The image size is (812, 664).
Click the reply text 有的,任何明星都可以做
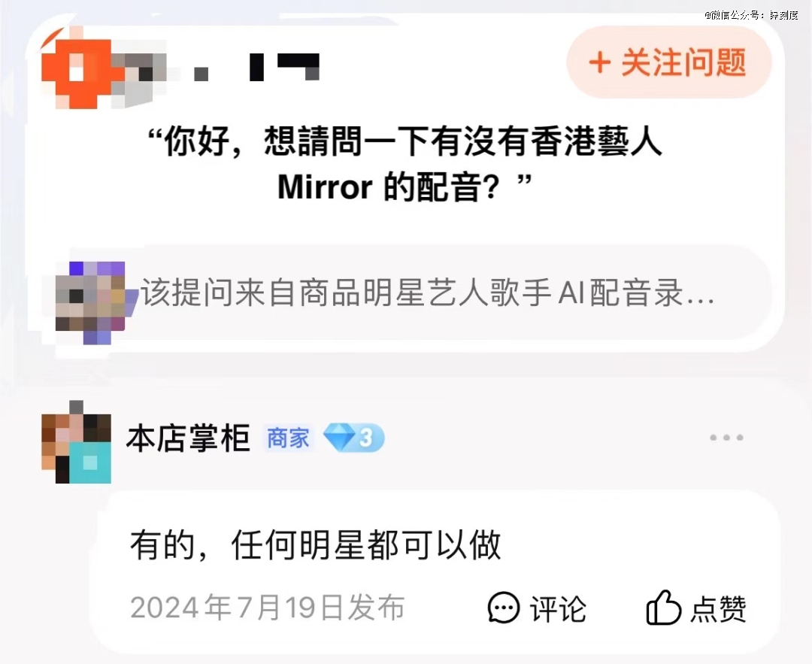pyautogui.click(x=315, y=545)
